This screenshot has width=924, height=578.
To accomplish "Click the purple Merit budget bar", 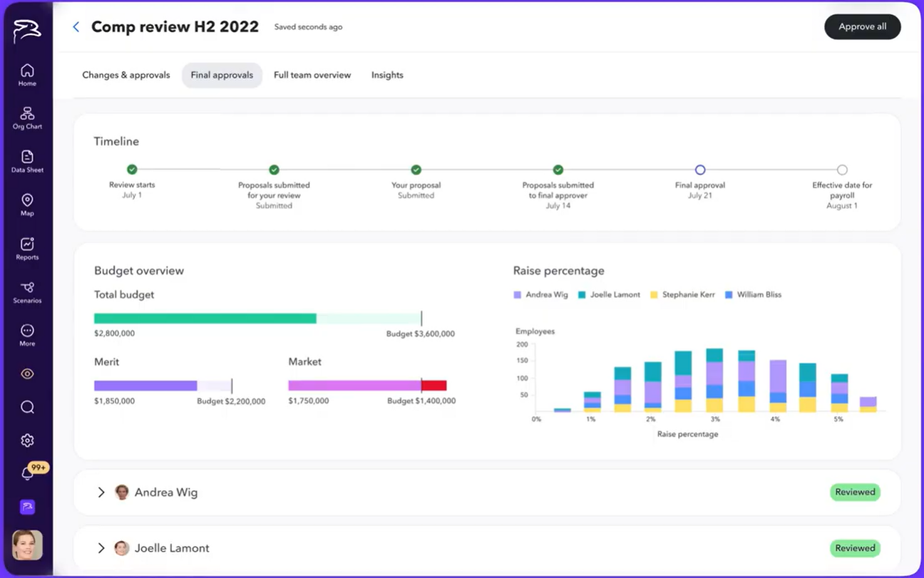I will (145, 386).
